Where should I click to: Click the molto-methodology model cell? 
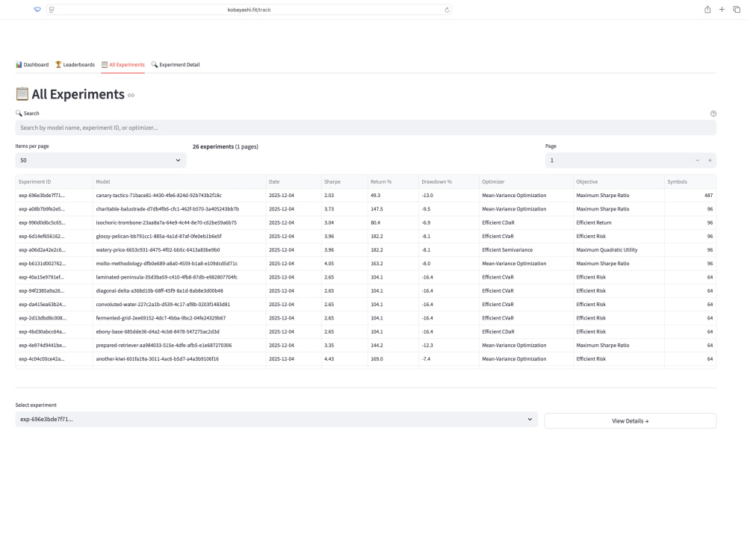(179, 264)
